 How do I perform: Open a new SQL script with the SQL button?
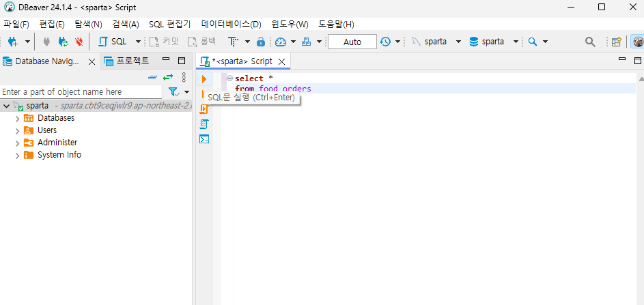113,42
